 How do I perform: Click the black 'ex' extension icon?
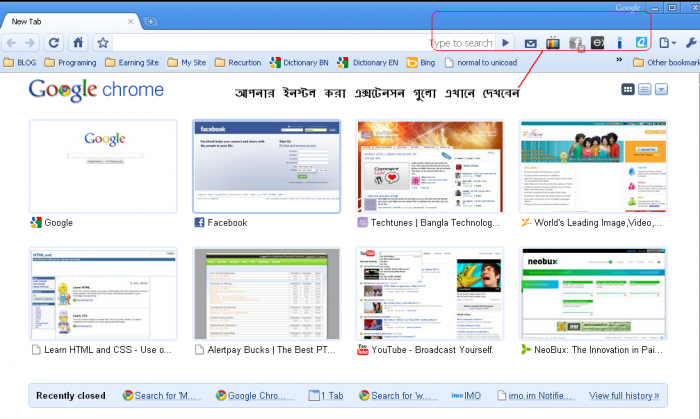(597, 43)
